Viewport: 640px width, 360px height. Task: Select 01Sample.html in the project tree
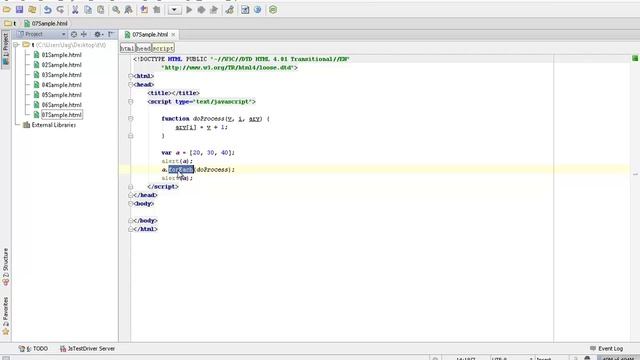tap(61, 55)
